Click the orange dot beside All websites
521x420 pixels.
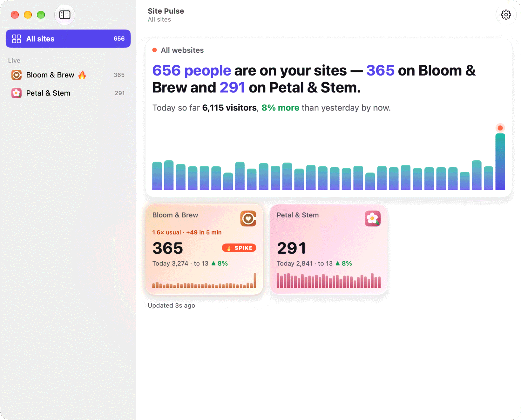(x=155, y=50)
